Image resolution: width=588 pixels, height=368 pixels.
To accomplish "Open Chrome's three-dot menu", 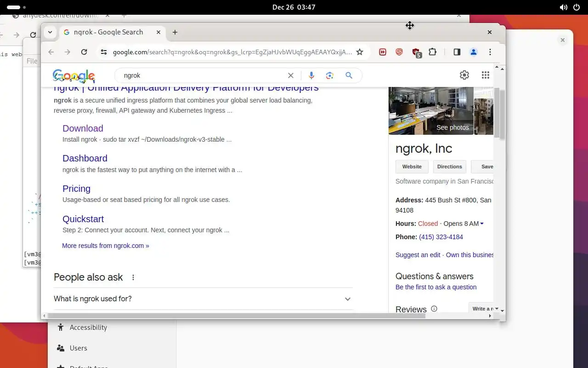I will [x=490, y=52].
